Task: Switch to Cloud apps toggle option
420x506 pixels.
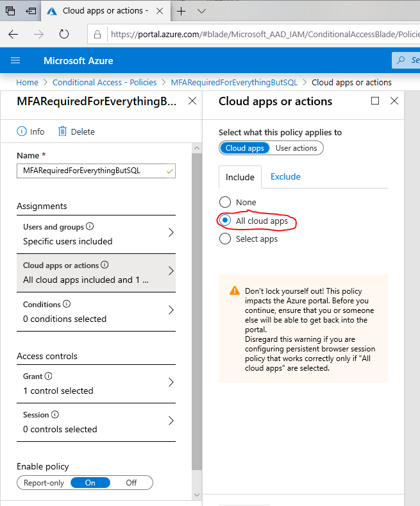Action: 245,148
